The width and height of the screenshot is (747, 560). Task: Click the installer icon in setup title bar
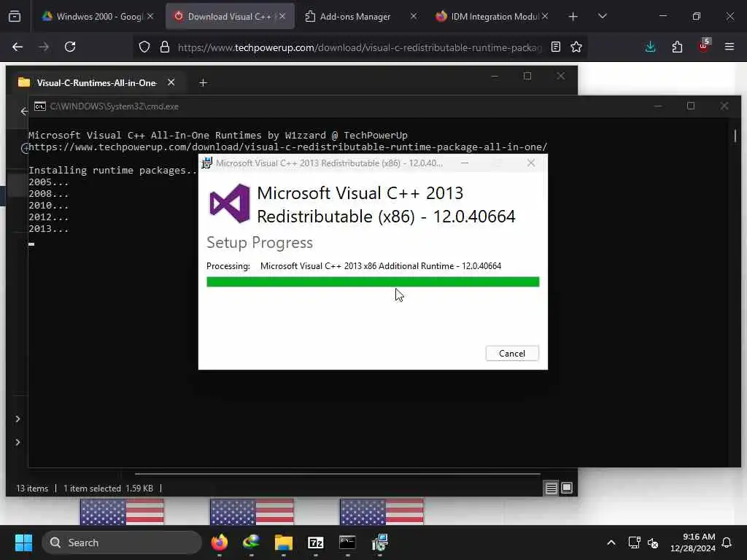point(206,163)
